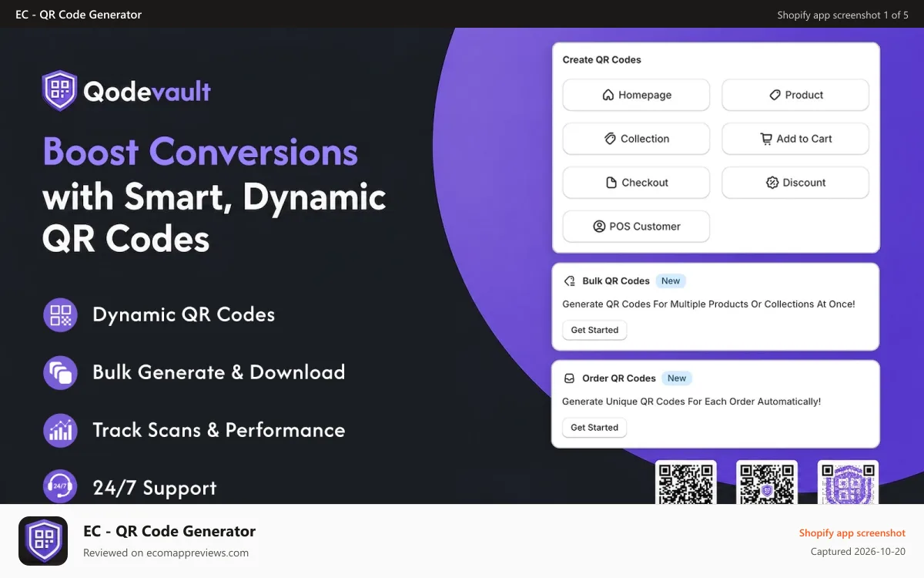The width and height of the screenshot is (924, 578).
Task: Open the purple shield QR code sample
Action: click(x=848, y=482)
